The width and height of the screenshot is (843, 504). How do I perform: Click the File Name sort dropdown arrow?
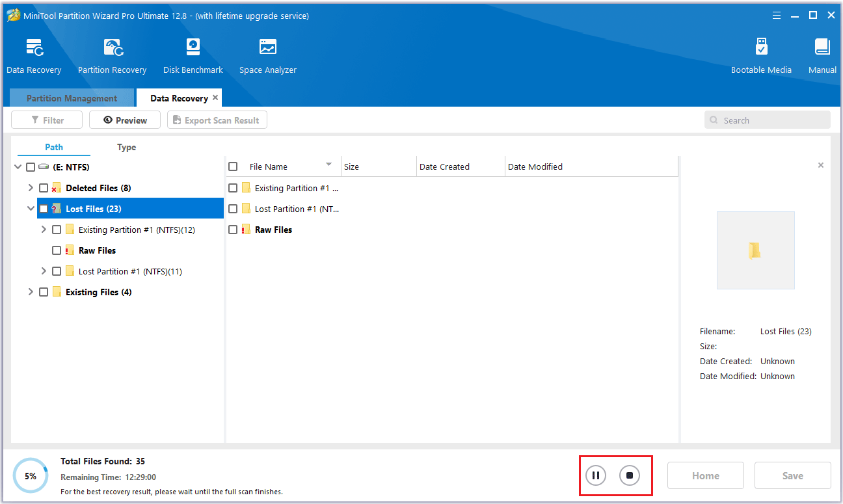[328, 164]
